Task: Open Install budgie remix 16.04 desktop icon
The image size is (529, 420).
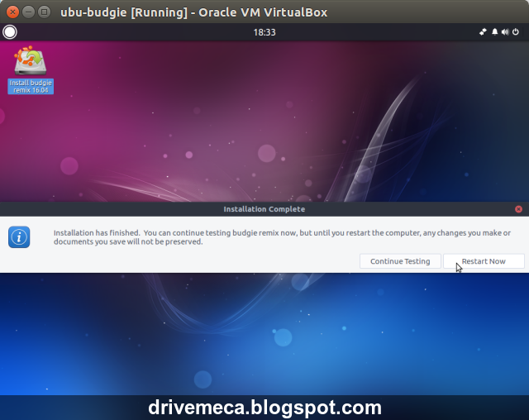Action: tap(31, 69)
